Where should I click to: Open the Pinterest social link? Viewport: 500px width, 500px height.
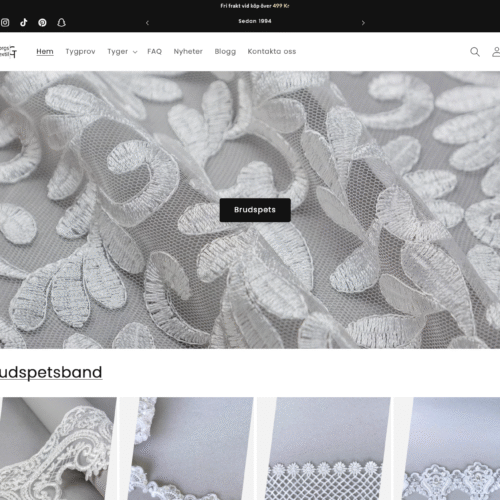pyautogui.click(x=42, y=23)
